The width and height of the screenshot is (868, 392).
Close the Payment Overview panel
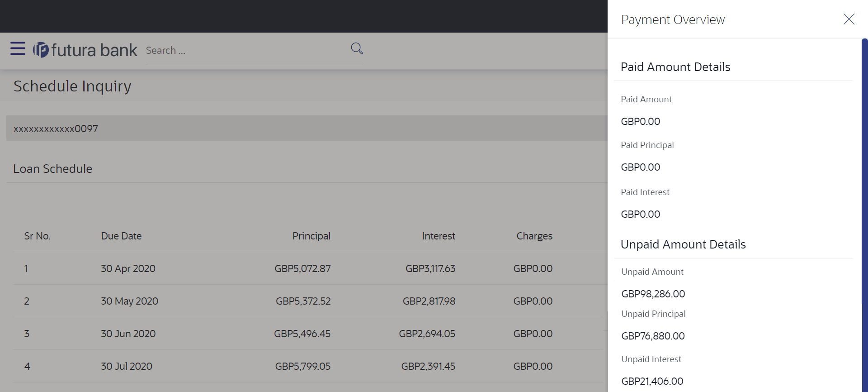pos(849,19)
